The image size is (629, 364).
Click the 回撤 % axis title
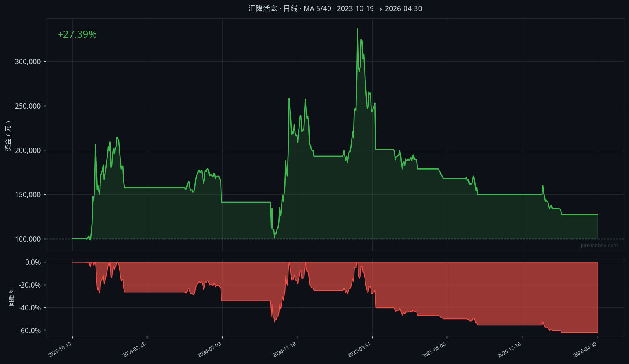click(x=11, y=297)
